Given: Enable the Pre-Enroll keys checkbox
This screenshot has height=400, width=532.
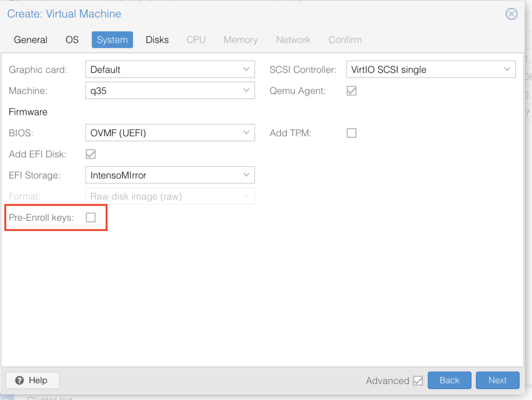Looking at the screenshot, I should (x=91, y=218).
